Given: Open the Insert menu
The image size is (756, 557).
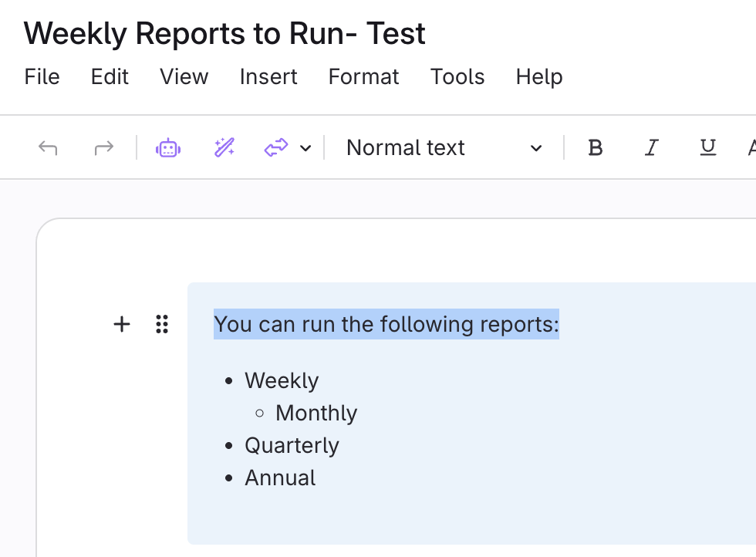Looking at the screenshot, I should 268,77.
